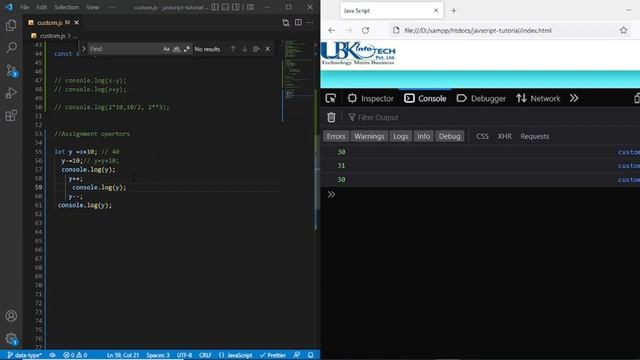The image size is (640, 360).
Task: Open the Manage gear in activity bar
Action: (x=11, y=338)
